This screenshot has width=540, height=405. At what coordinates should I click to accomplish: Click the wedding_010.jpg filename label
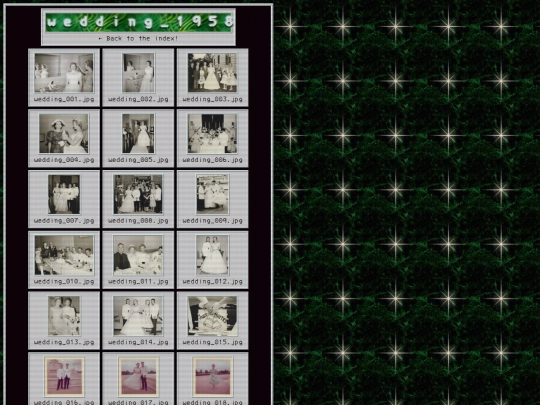click(x=64, y=282)
